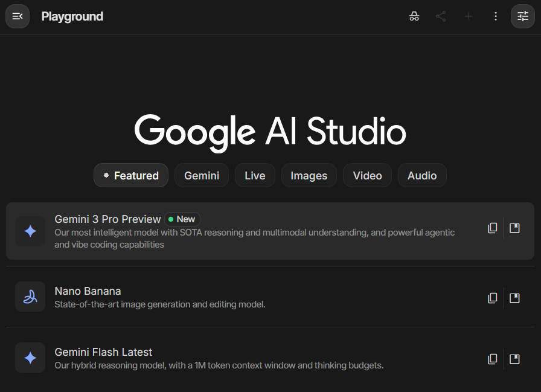Switch to the Gemini tab
Viewport: 541px width, 392px height.
pos(202,175)
